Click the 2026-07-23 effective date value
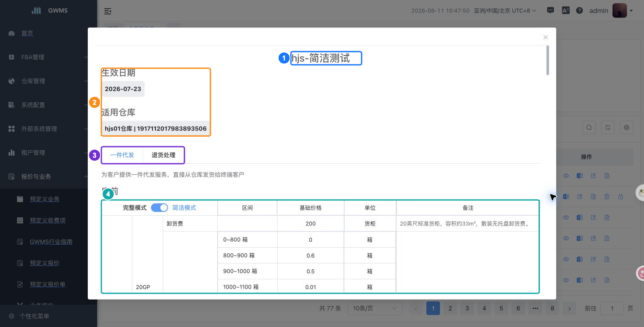Image resolution: width=644 pixels, height=327 pixels. click(x=123, y=89)
